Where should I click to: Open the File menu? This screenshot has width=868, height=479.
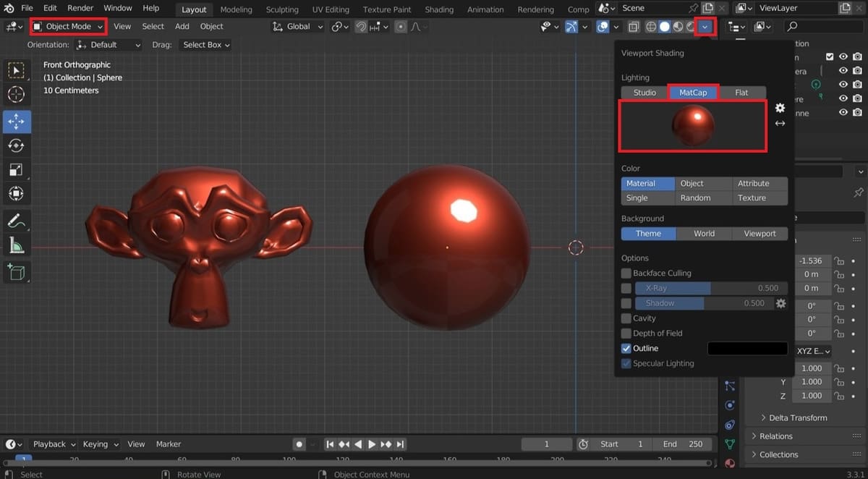click(27, 8)
